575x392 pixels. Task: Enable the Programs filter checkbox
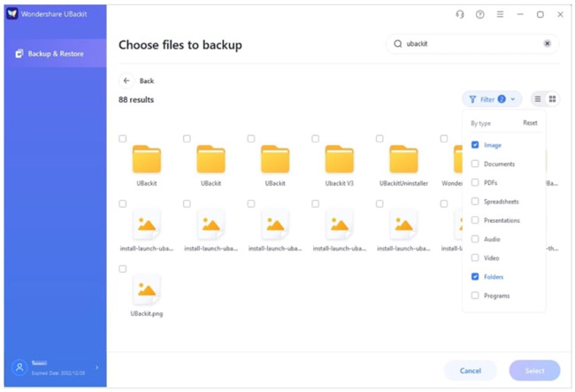tap(475, 296)
